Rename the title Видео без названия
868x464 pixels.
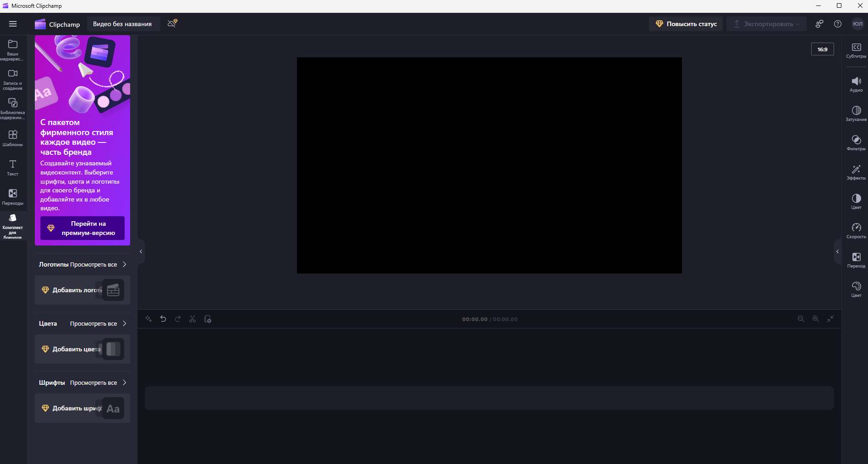point(122,24)
